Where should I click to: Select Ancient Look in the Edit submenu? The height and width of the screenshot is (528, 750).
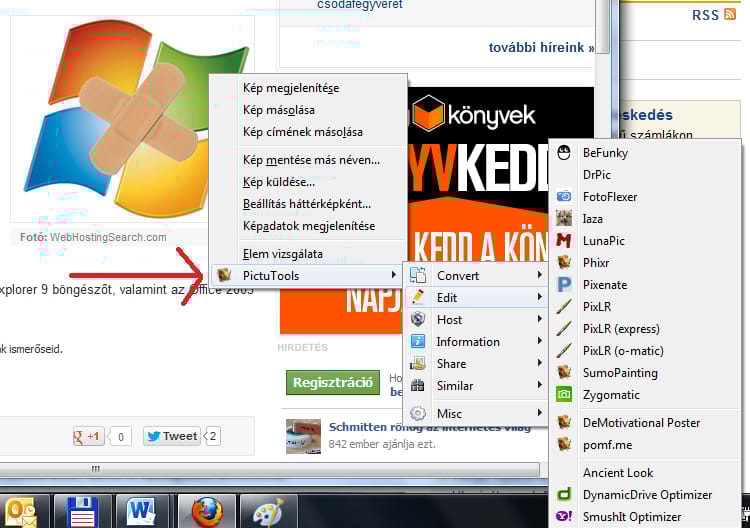click(x=645, y=473)
